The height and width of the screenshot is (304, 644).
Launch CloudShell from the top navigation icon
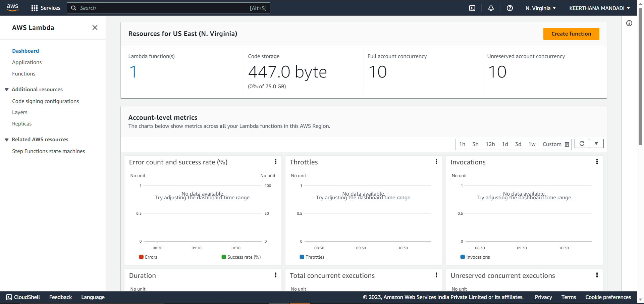(472, 8)
